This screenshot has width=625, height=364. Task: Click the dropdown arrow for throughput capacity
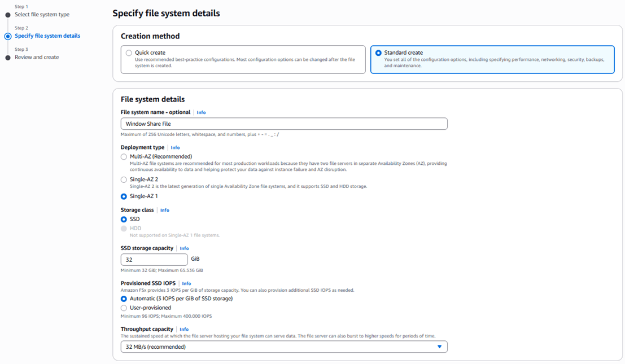439,347
